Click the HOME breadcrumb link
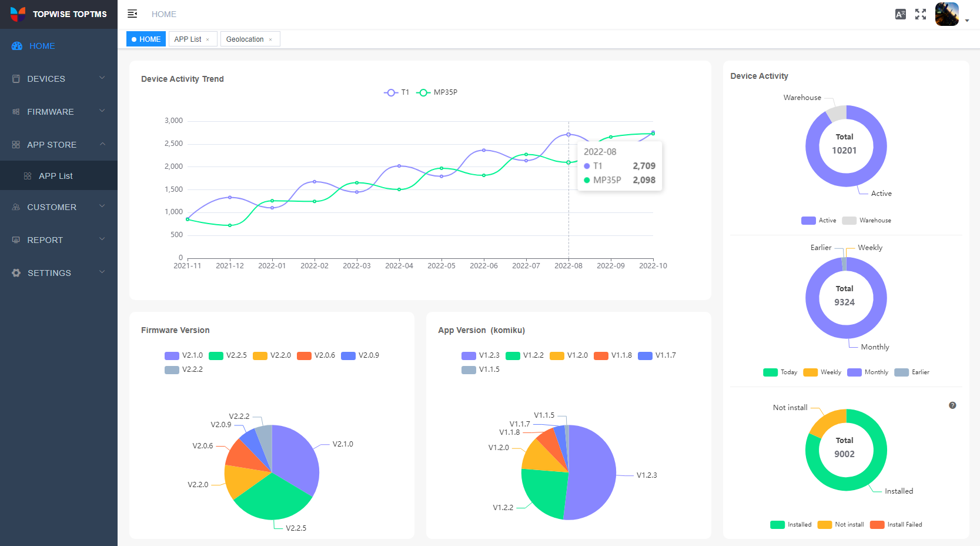The image size is (980, 546). 164,14
